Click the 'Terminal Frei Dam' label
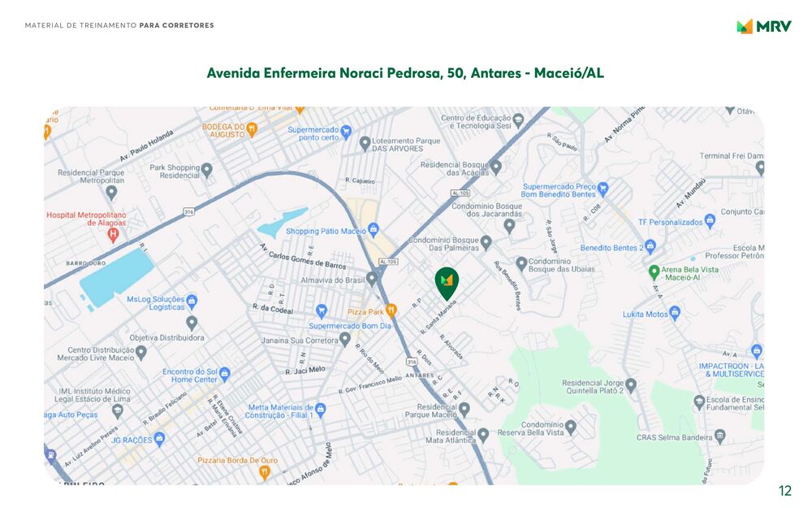The width and height of the screenshot is (812, 508). point(732,155)
